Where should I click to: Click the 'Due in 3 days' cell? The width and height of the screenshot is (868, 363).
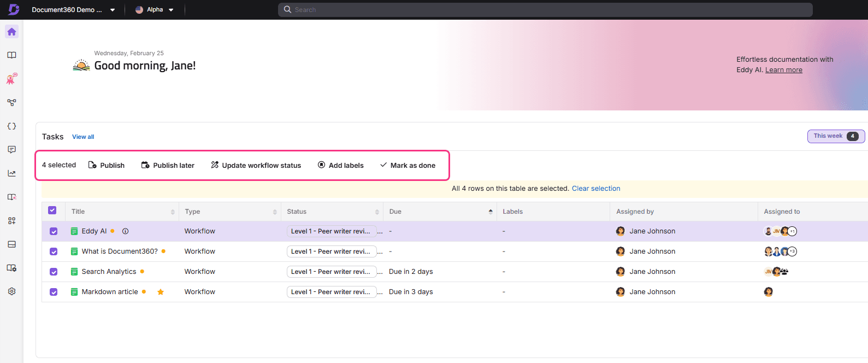[411, 292]
